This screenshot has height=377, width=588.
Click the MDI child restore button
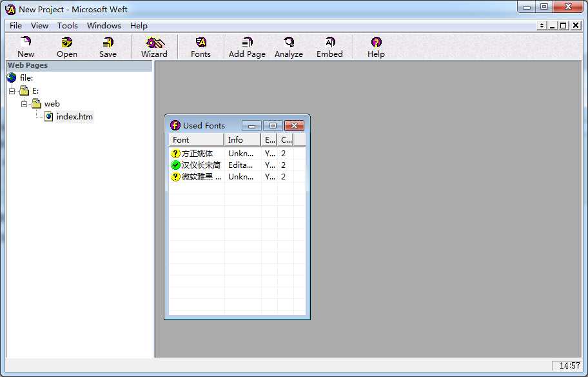coord(563,26)
